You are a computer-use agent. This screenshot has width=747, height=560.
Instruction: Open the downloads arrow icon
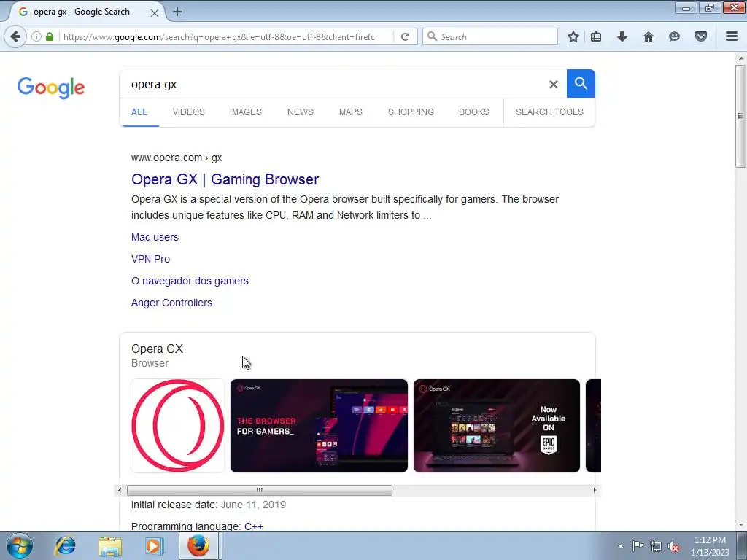(622, 36)
